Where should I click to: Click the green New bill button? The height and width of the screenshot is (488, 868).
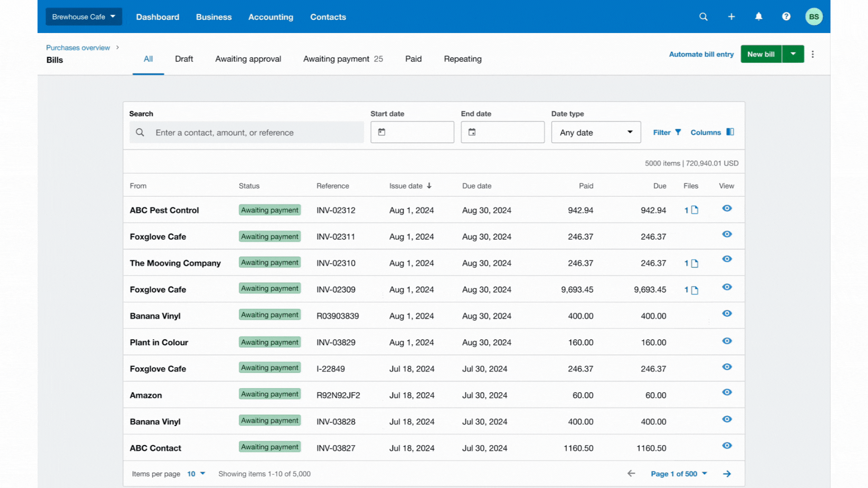tap(760, 54)
